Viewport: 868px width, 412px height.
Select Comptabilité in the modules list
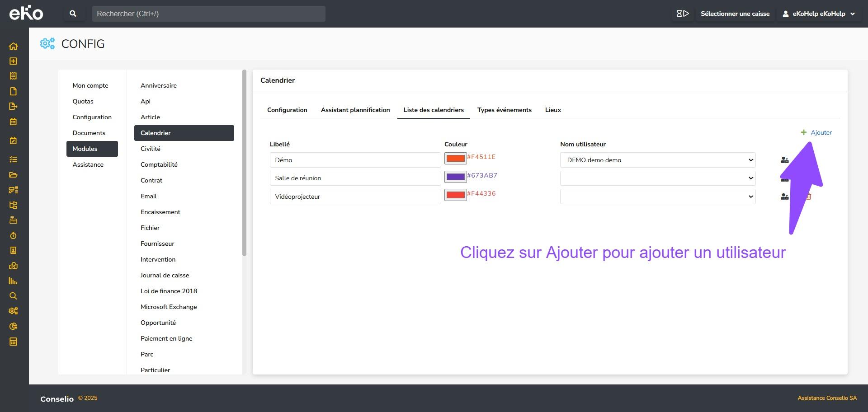coord(159,164)
